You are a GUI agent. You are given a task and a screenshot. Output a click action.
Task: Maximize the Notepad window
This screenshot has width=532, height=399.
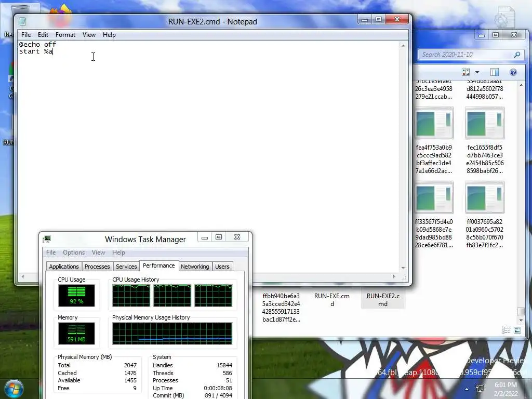pyautogui.click(x=379, y=20)
